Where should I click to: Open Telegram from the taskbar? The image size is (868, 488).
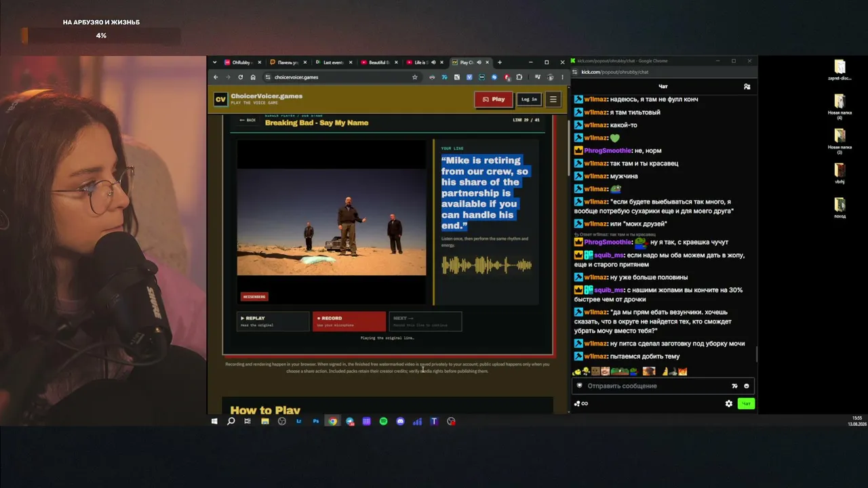pyautogui.click(x=350, y=422)
